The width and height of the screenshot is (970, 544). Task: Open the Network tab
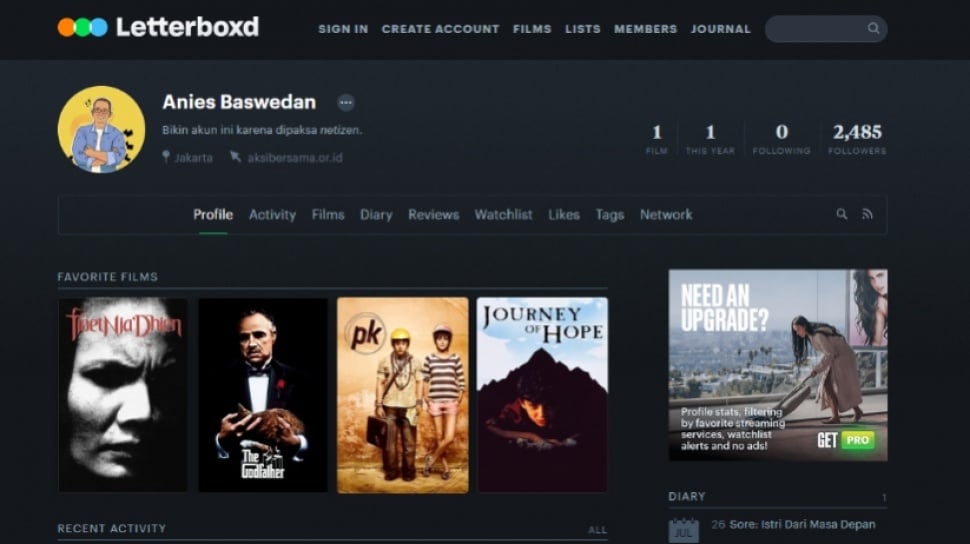coord(666,215)
